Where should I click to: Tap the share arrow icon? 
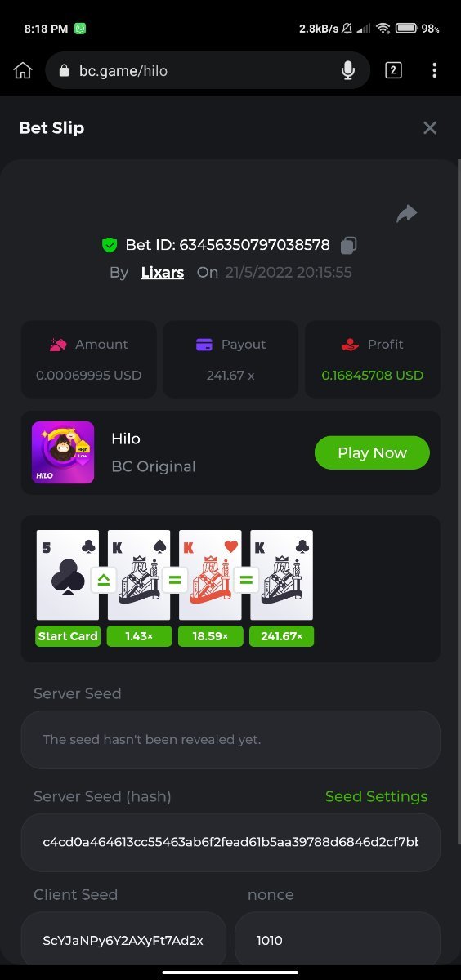[406, 213]
